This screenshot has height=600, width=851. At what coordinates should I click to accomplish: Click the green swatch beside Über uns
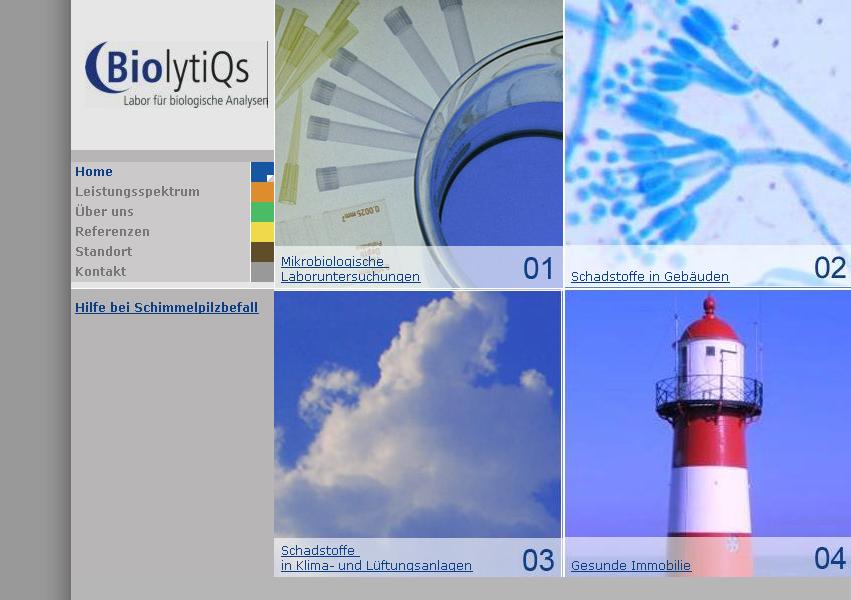point(262,212)
